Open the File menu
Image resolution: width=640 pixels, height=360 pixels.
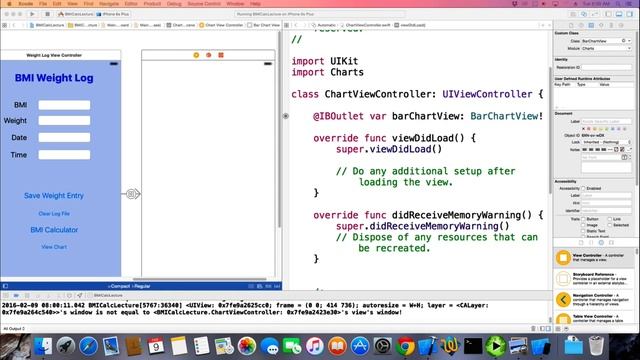(x=43, y=4)
